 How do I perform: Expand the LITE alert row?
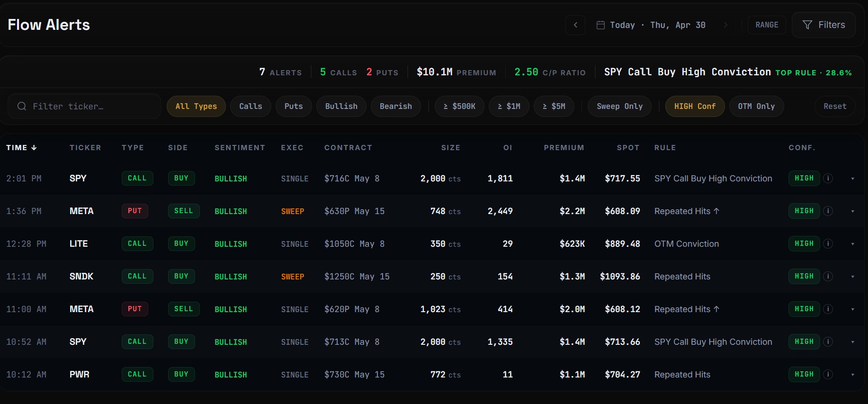click(852, 244)
